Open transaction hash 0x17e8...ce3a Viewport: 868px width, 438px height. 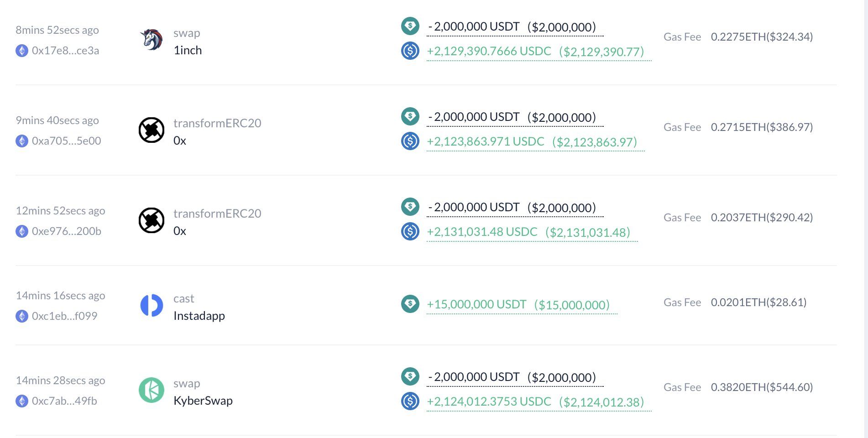click(x=65, y=51)
